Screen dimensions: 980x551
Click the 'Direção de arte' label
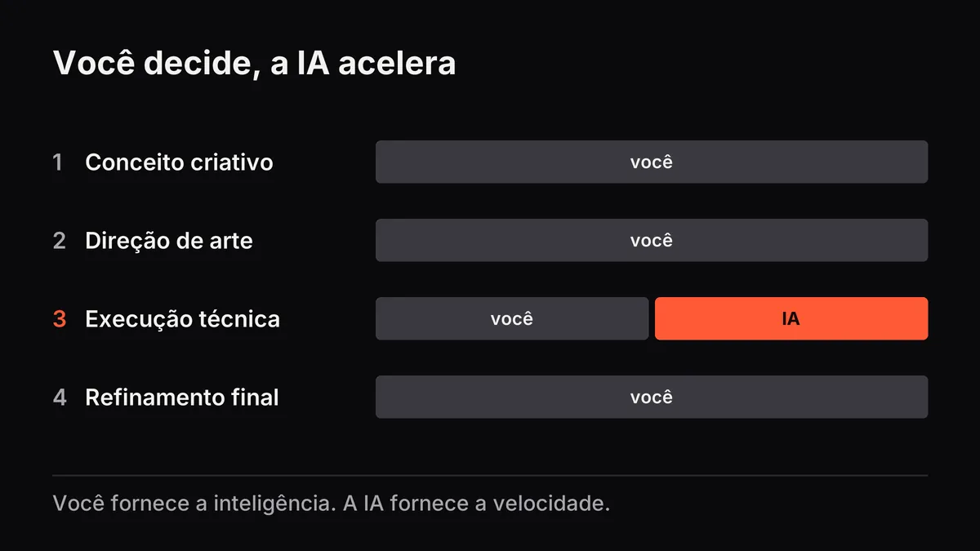point(169,241)
